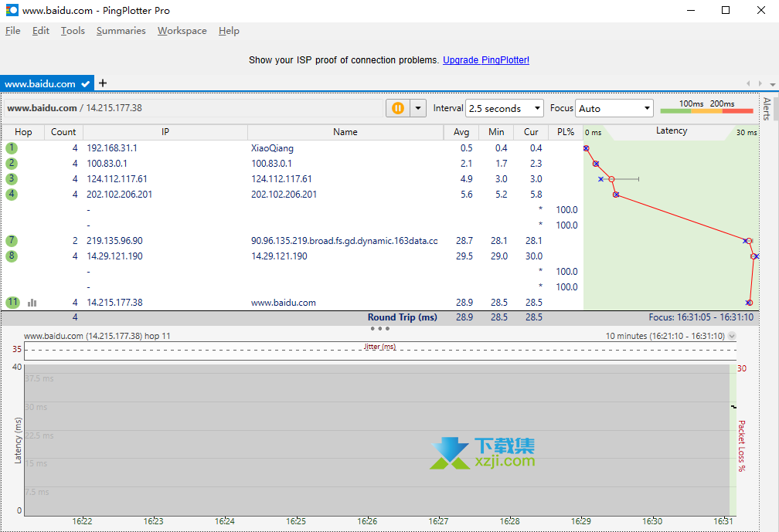The height and width of the screenshot is (532, 779).
Task: Select IP cell 14.215.177.38 in hop 11
Action: click(x=114, y=302)
